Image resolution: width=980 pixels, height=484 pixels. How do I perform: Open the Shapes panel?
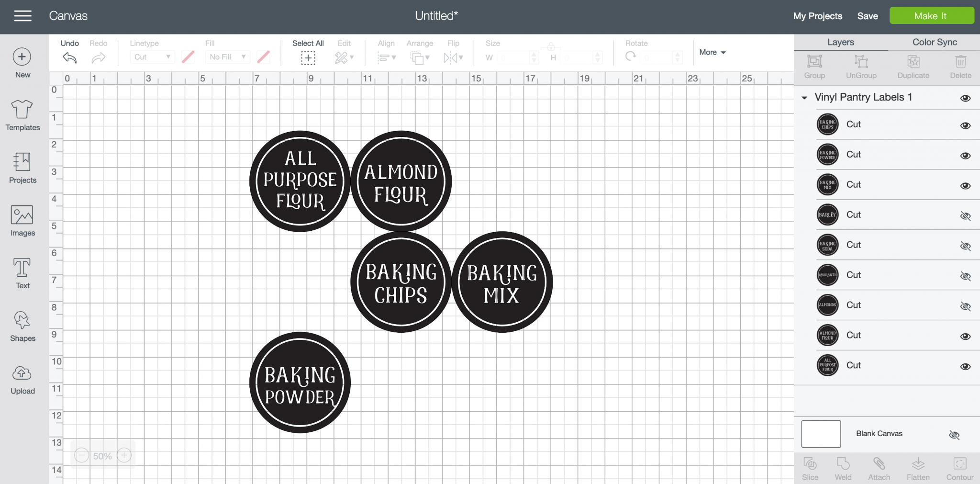[x=22, y=326]
